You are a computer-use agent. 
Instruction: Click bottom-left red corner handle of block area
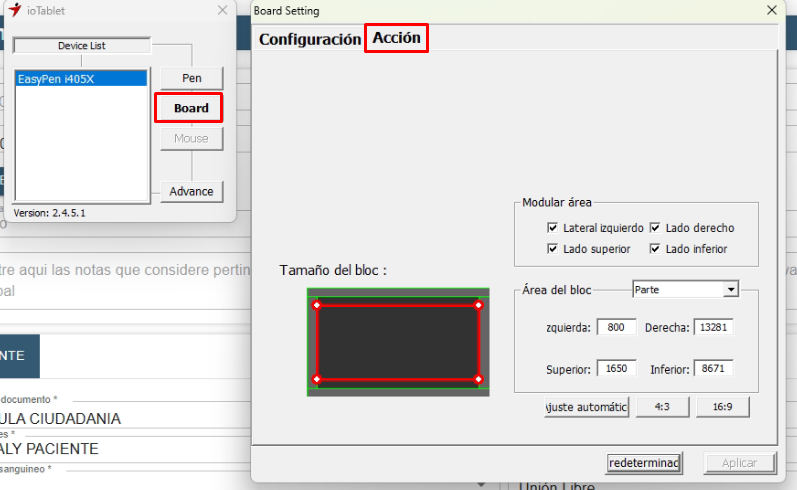point(317,379)
